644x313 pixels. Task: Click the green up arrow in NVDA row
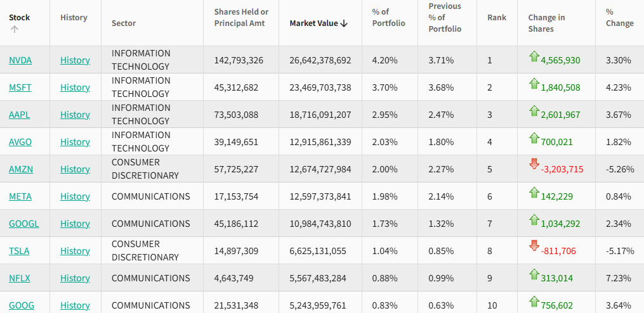pos(534,57)
